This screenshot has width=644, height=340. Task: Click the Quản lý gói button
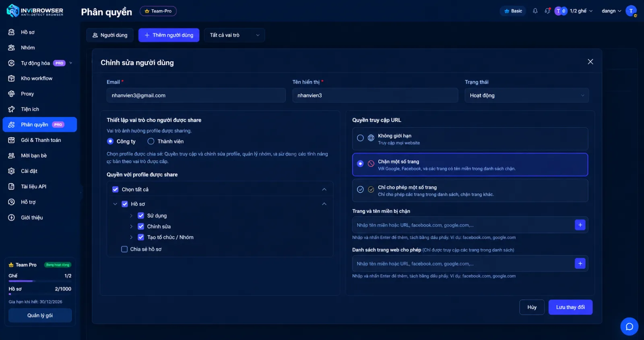coord(40,315)
